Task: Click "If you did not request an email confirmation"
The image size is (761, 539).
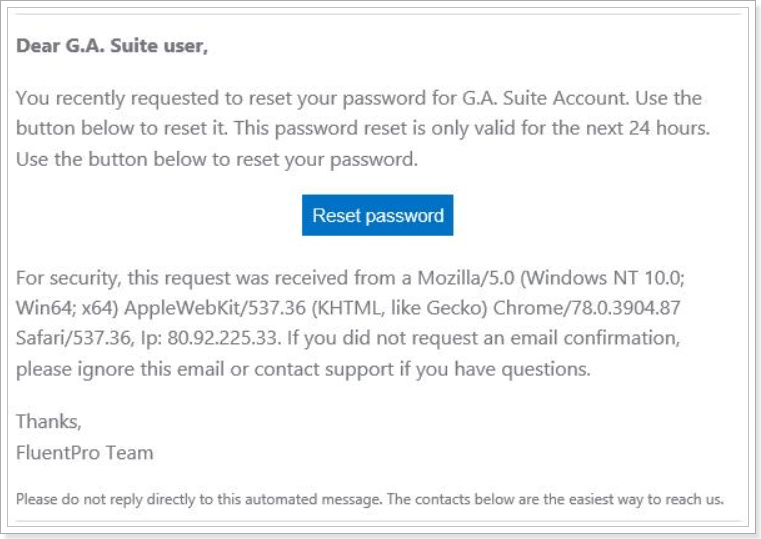Action: coord(483,338)
